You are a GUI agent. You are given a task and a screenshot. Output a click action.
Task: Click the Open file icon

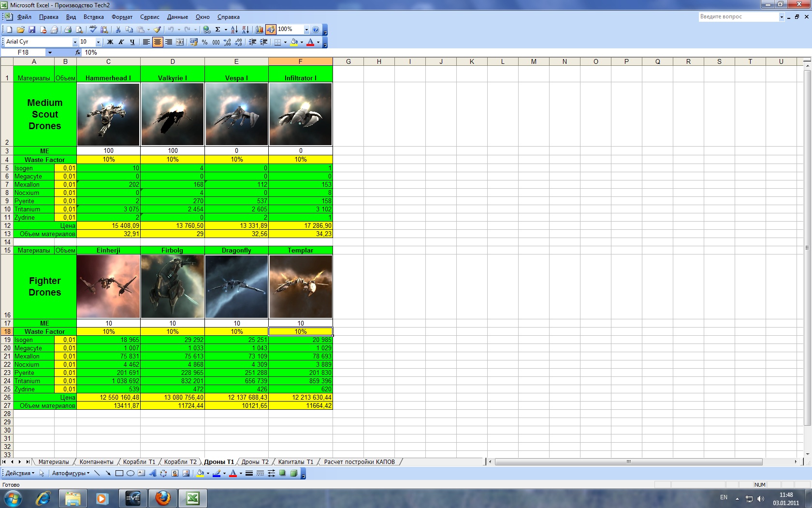[x=20, y=30]
